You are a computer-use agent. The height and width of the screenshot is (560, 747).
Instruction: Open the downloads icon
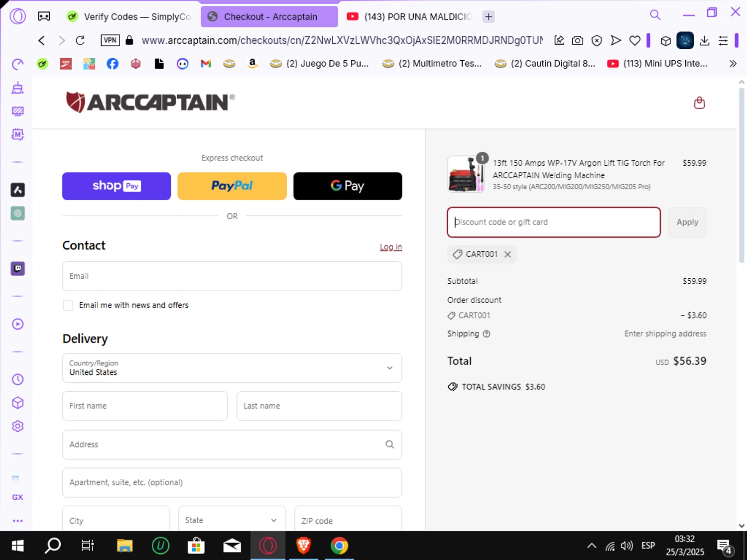[x=704, y=41]
